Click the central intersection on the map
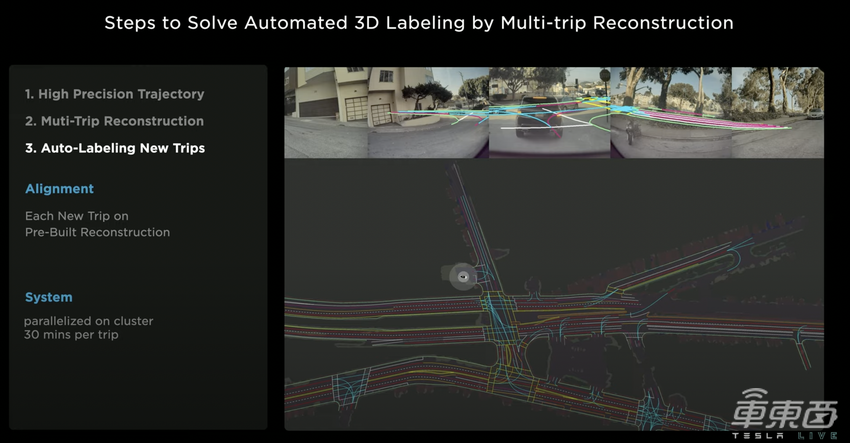Image resolution: width=850 pixels, height=443 pixels. pos(497,306)
